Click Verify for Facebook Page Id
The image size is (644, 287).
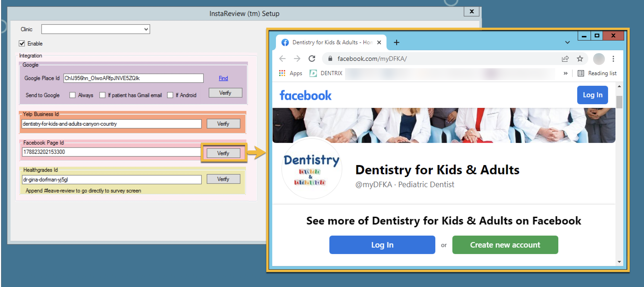(223, 153)
